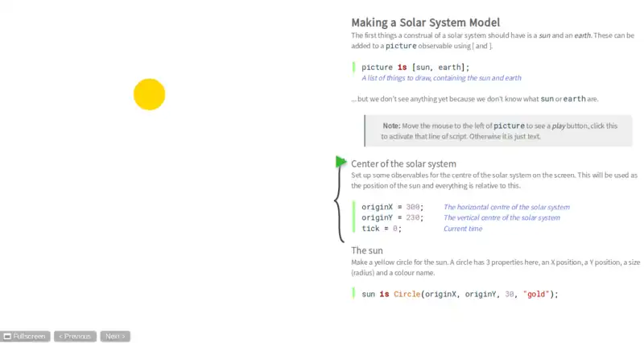Click green bar left of sun is Circle
This screenshot has height=343, width=644.
[x=353, y=294]
